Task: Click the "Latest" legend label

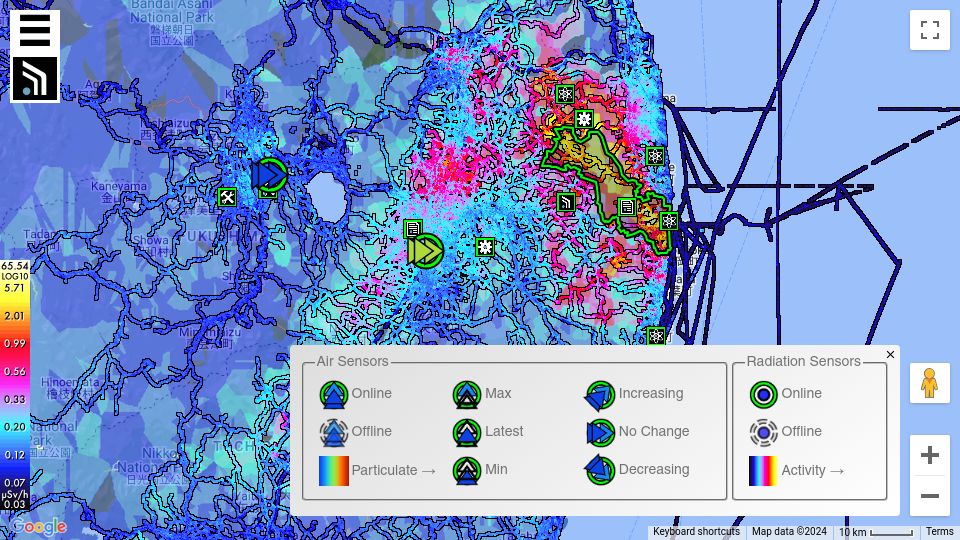Action: click(x=504, y=431)
